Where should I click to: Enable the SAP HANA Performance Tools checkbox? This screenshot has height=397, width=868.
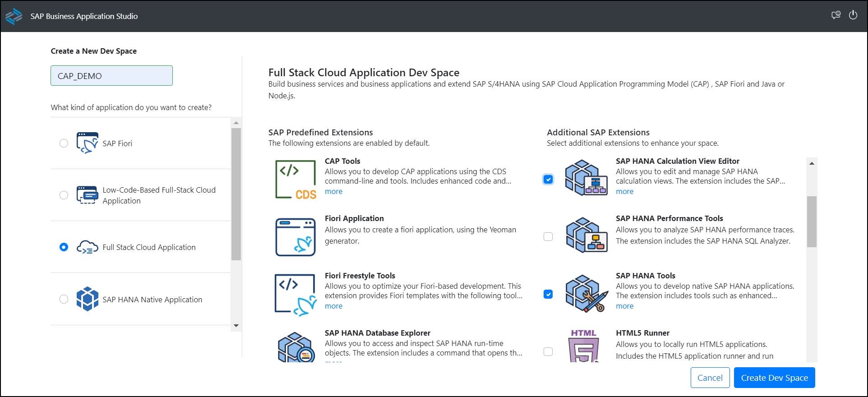pyautogui.click(x=548, y=237)
